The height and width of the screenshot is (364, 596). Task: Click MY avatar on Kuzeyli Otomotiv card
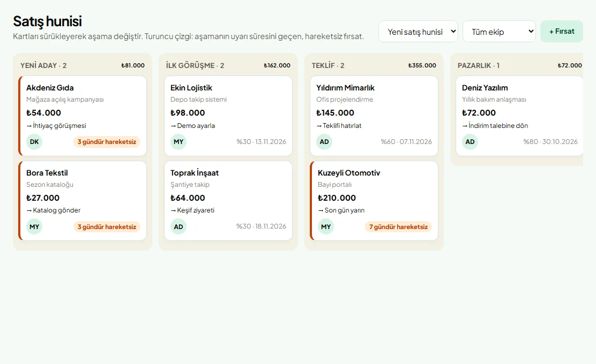326,227
